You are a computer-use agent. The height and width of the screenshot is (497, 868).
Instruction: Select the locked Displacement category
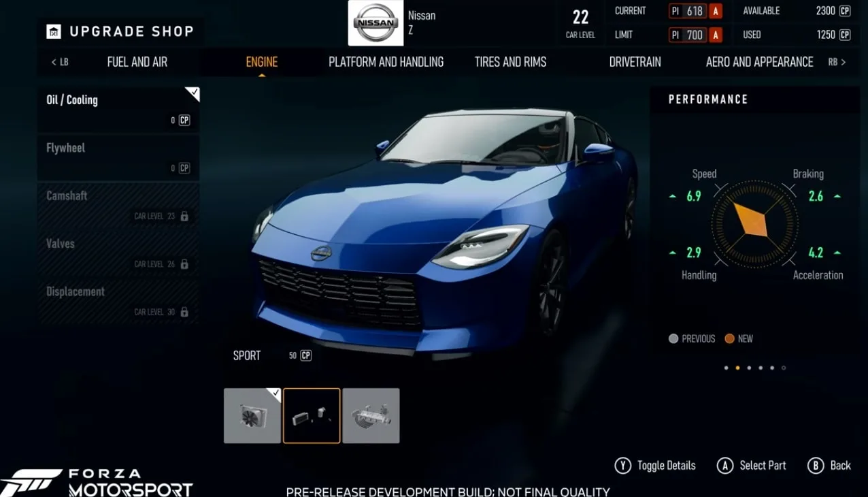(x=118, y=300)
